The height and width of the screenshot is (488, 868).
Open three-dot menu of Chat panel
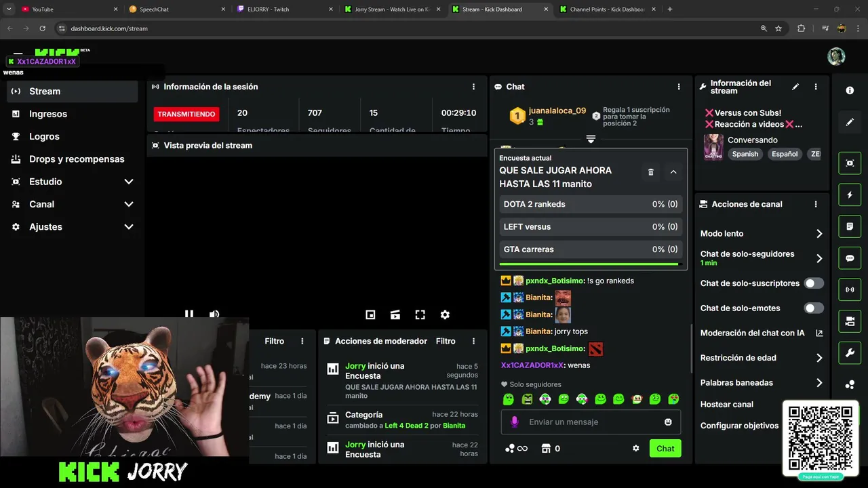point(679,87)
